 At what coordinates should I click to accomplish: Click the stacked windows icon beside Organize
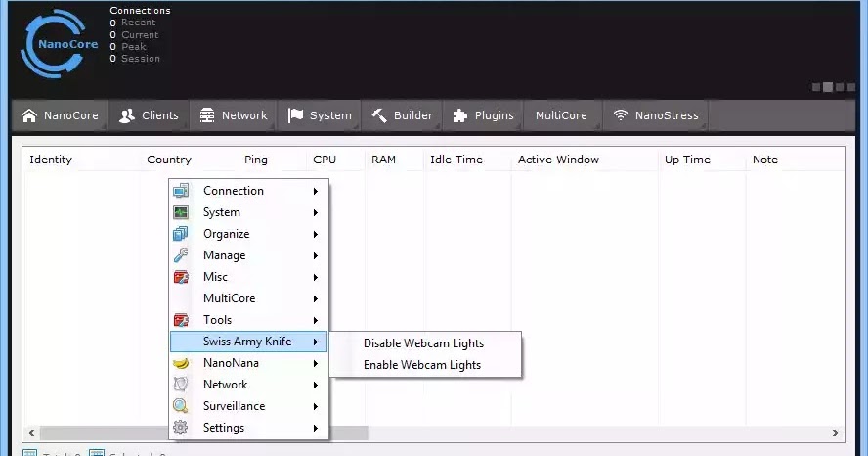coord(181,234)
